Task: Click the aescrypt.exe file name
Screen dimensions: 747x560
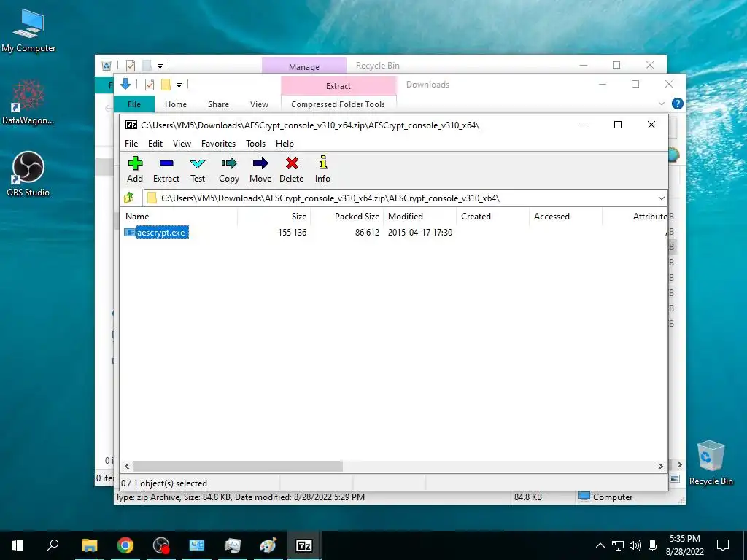Action: (x=162, y=233)
